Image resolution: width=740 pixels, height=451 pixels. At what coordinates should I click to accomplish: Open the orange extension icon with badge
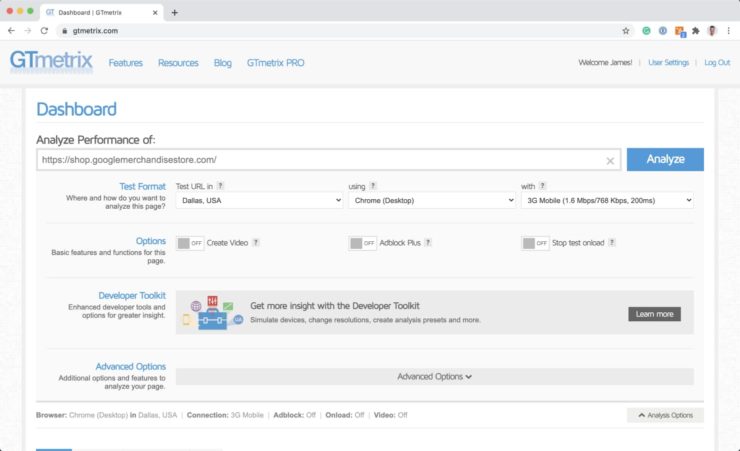[680, 31]
